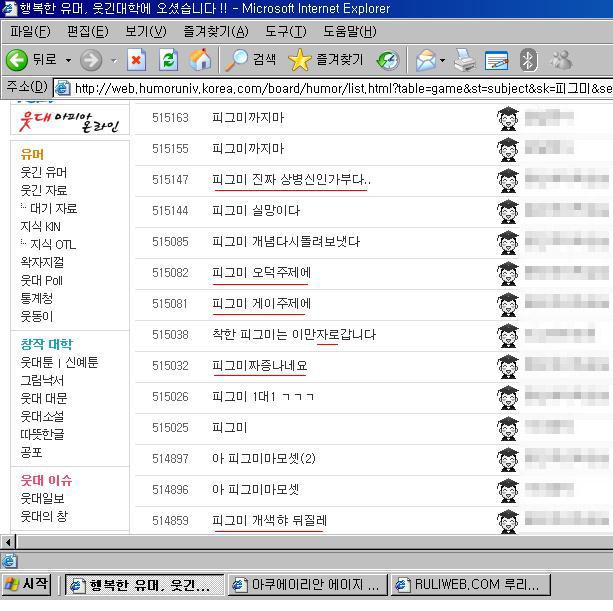Click the Refresh page icon
This screenshot has width=613, height=611.
point(168,60)
